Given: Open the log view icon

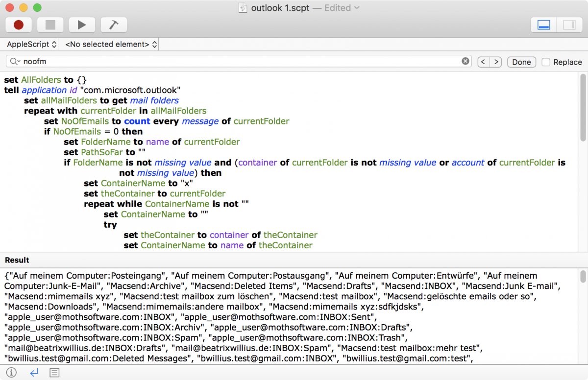Looking at the screenshot, I should coord(54,373).
